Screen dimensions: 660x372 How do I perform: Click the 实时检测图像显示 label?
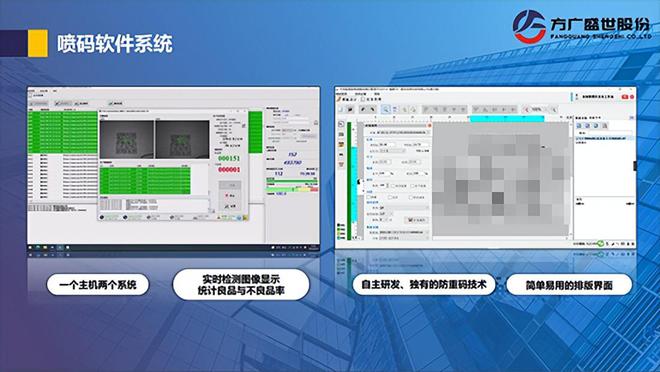(241, 279)
